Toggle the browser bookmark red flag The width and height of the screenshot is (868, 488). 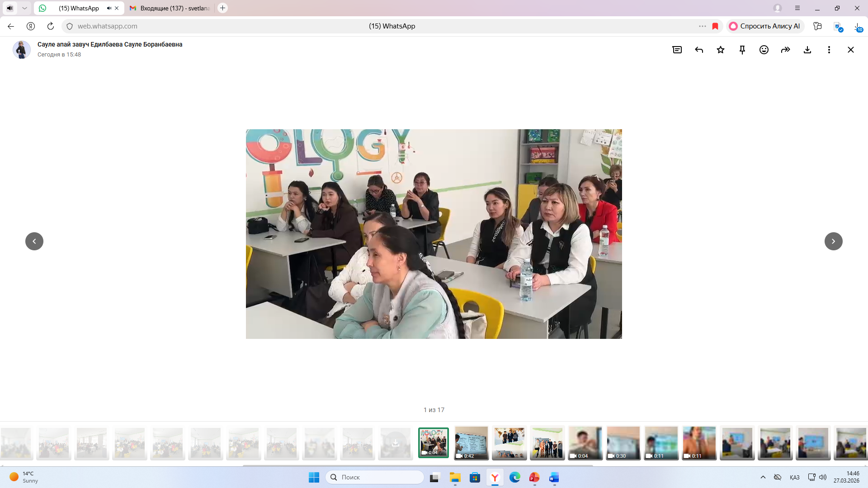[715, 26]
